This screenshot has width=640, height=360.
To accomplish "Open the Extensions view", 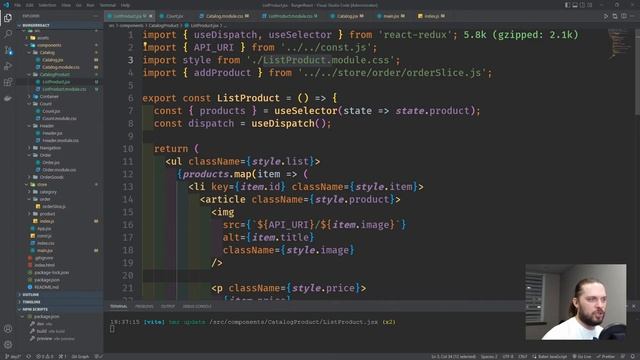I will [x=8, y=82].
